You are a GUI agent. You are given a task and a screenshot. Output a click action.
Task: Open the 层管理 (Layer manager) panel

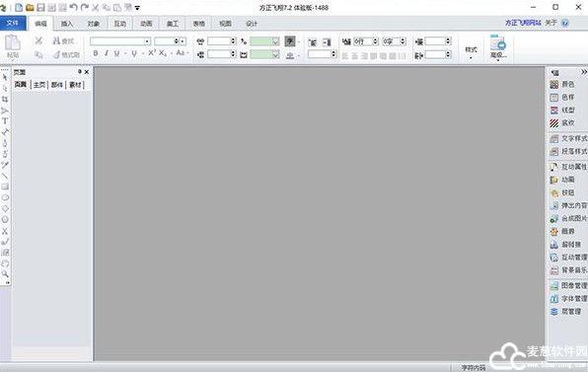tap(566, 312)
